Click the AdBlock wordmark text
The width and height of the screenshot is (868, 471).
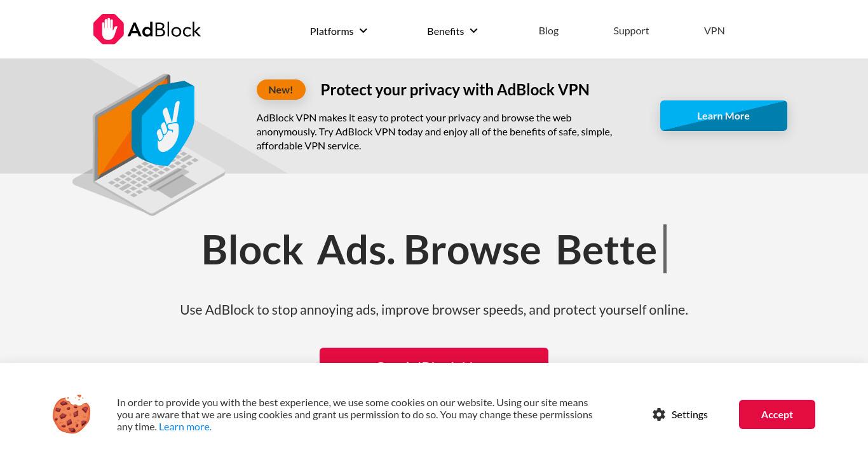tap(164, 30)
